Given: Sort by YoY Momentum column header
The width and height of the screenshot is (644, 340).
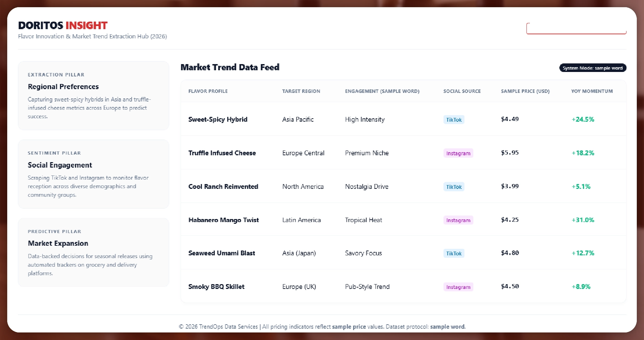Looking at the screenshot, I should click(x=592, y=91).
